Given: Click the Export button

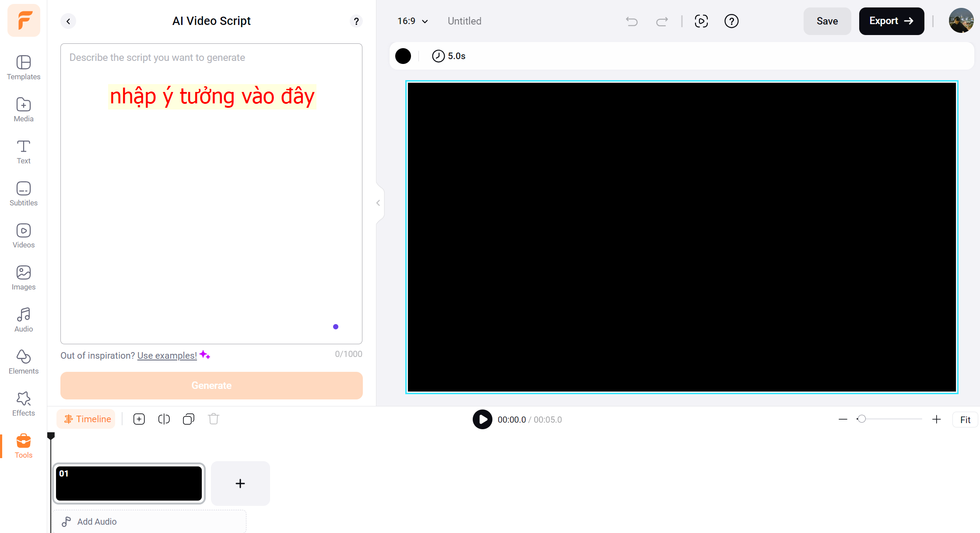Looking at the screenshot, I should (x=890, y=21).
